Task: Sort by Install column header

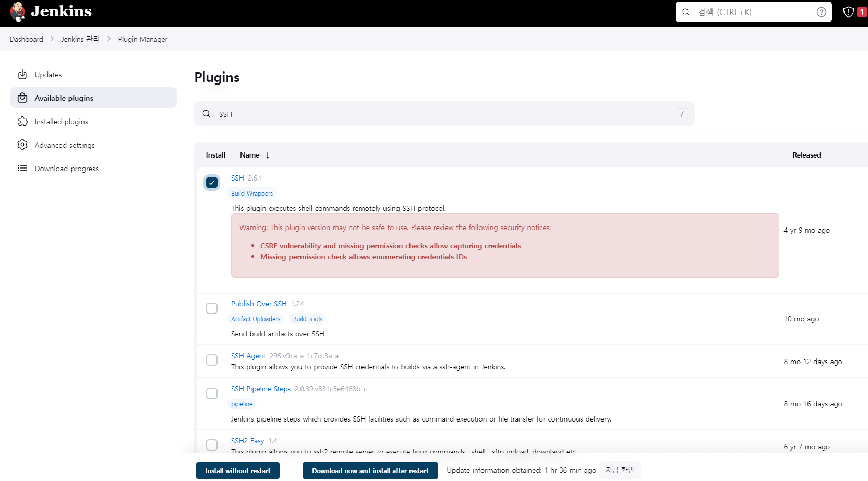Action: click(215, 155)
